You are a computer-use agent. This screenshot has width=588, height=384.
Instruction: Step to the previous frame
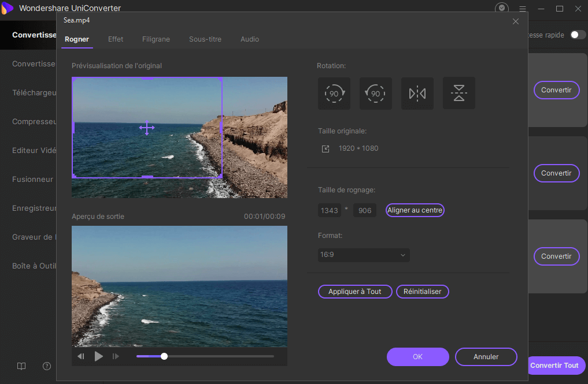pos(82,356)
